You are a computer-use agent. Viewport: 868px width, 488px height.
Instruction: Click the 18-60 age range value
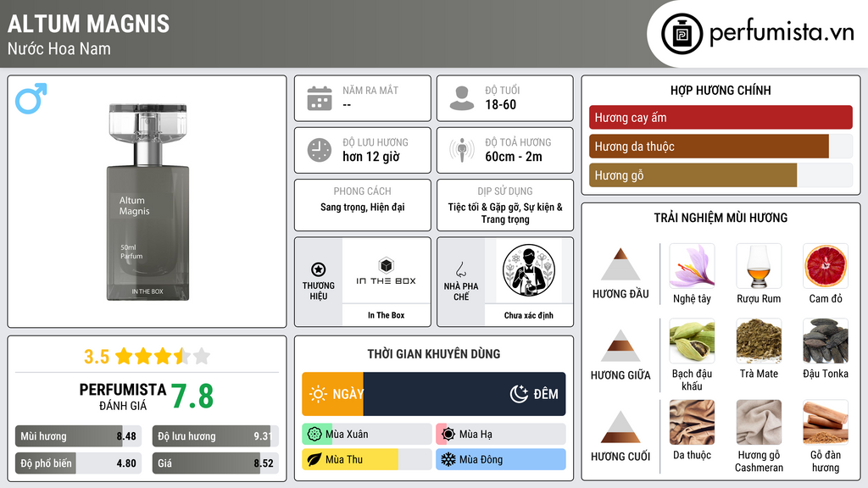(x=500, y=104)
